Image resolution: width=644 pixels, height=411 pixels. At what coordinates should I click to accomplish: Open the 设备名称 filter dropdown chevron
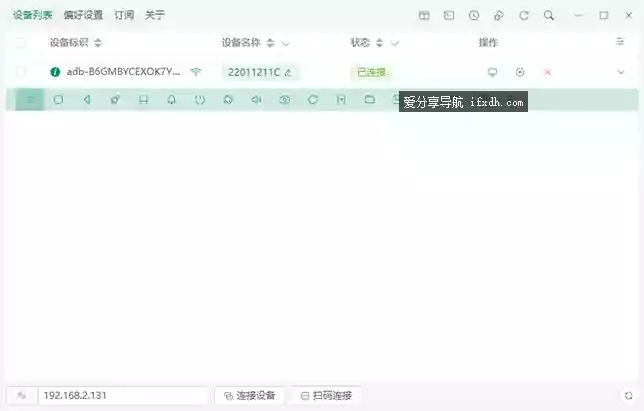click(285, 43)
